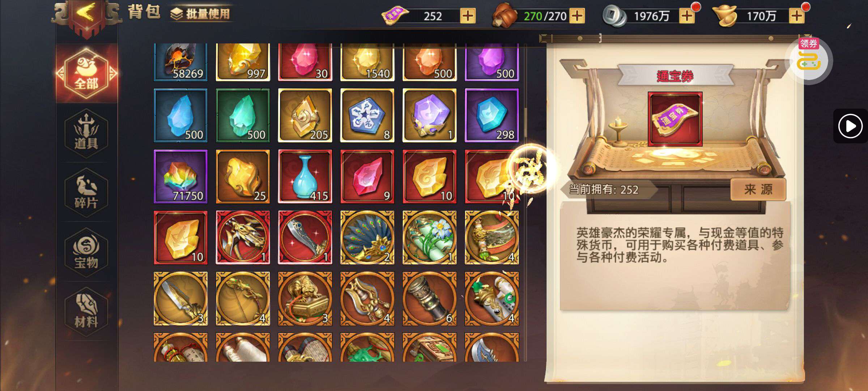The image size is (868, 391).
Task: Add silver coins next to 1976万
Action: (687, 16)
